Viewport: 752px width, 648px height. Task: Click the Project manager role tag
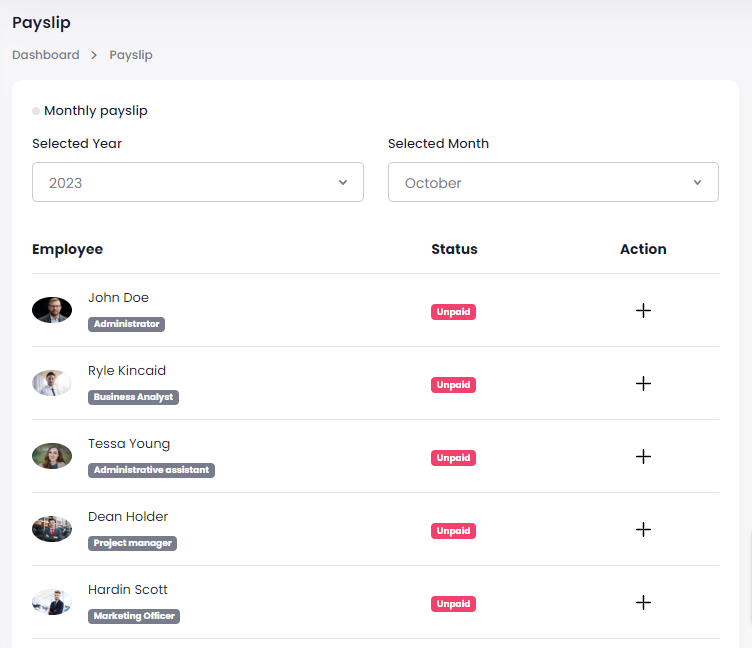[133, 543]
